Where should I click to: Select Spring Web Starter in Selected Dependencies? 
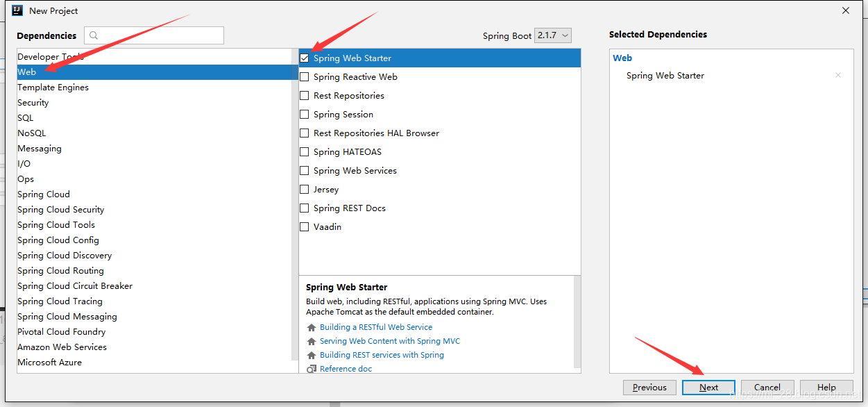point(665,76)
